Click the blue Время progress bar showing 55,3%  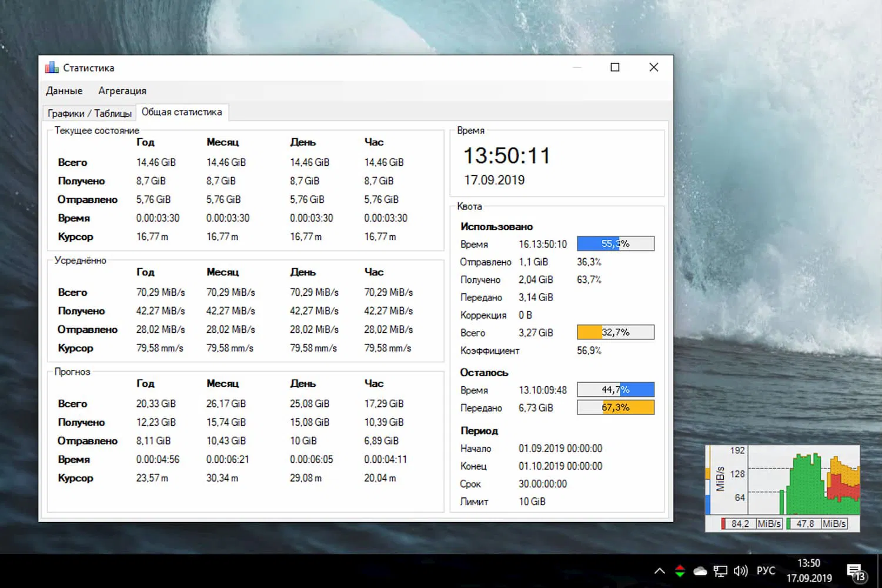(x=615, y=243)
